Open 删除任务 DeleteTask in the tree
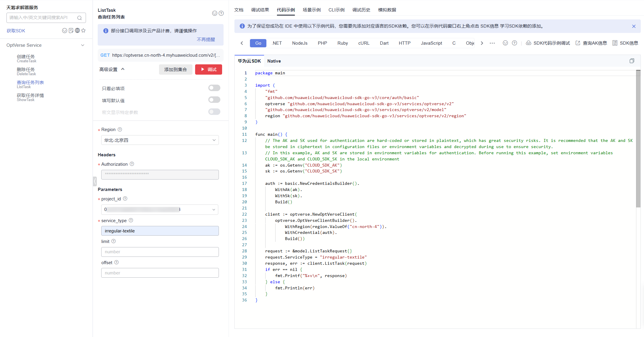The image size is (644, 337). pos(26,71)
